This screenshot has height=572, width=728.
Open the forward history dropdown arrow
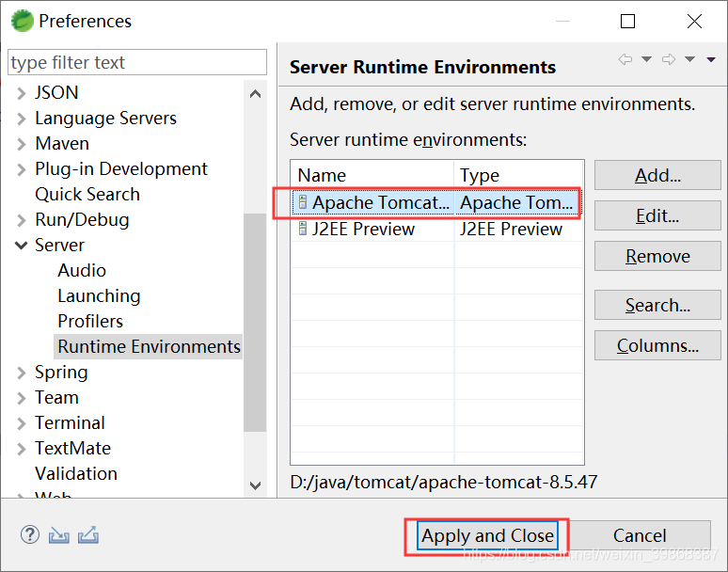690,59
